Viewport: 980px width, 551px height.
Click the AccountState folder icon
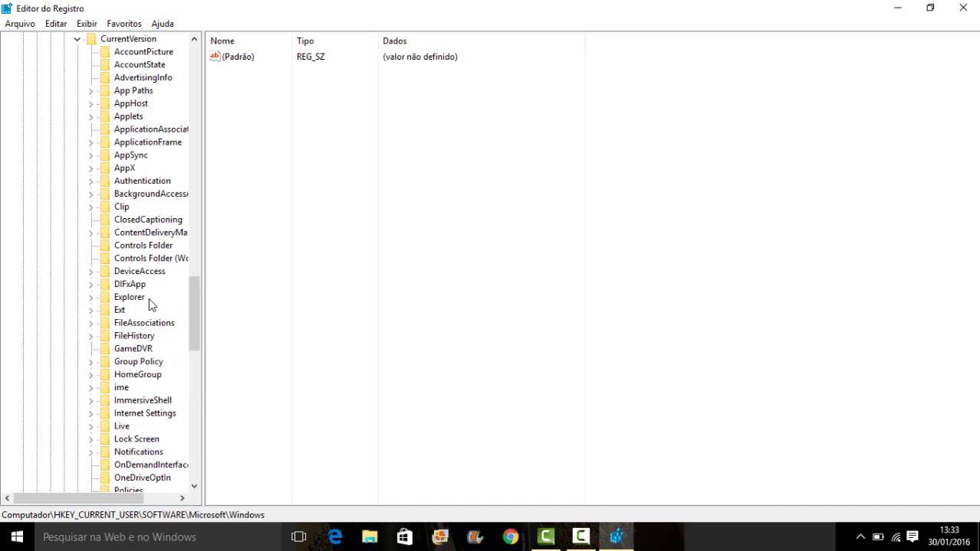(105, 65)
